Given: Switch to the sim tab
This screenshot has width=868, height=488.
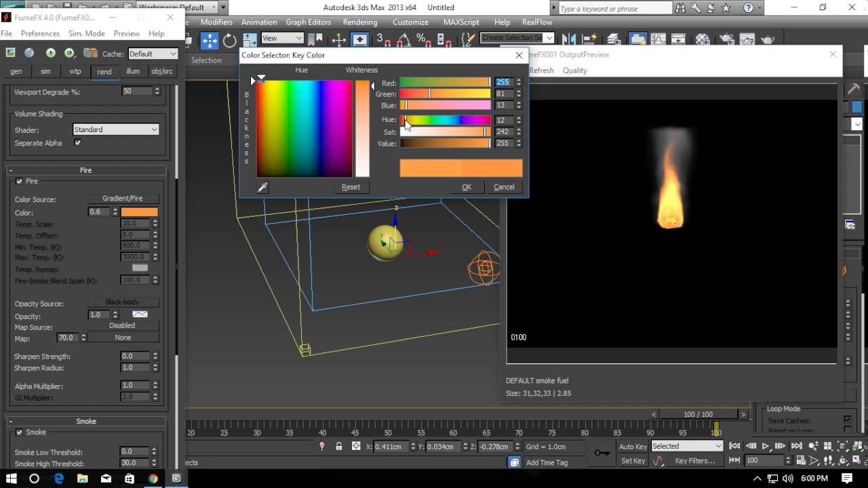Looking at the screenshot, I should coord(45,71).
